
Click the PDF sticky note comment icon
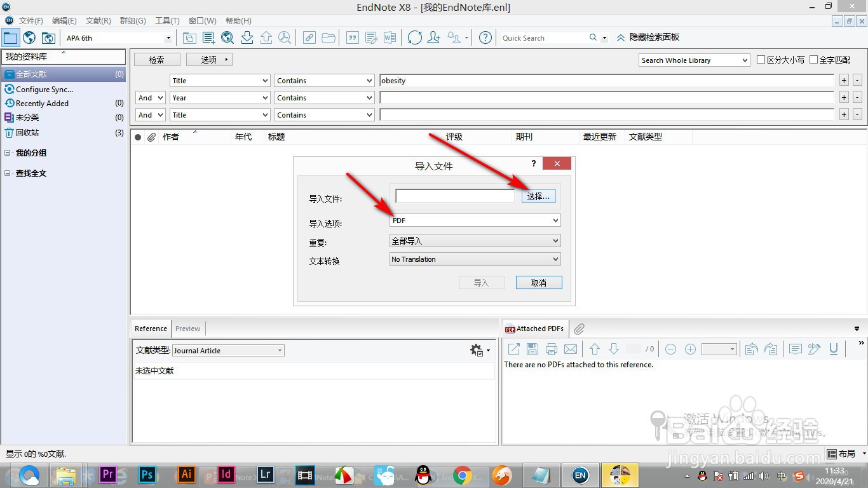(795, 349)
